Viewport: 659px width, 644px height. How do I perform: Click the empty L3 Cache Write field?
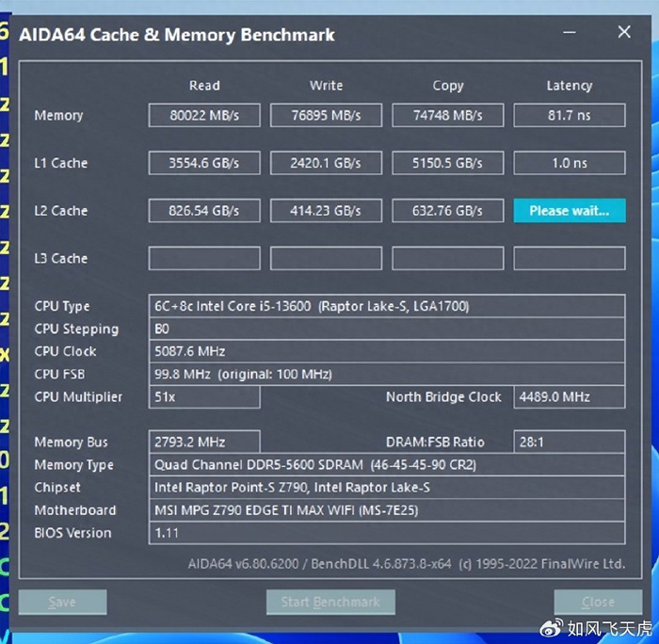click(326, 258)
